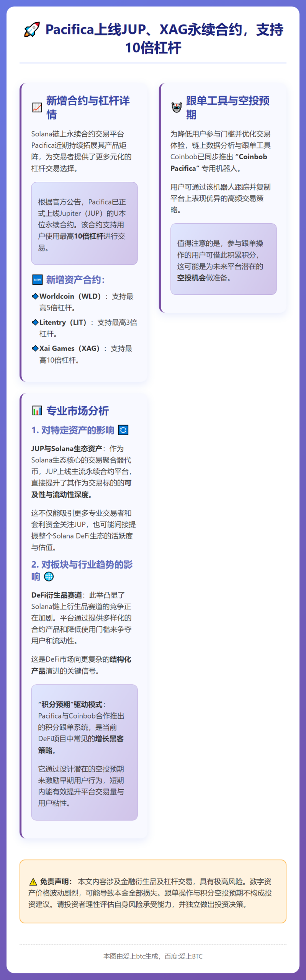
Task: Click the bold text "Coinbob Pacifica"
Action: pos(219,162)
